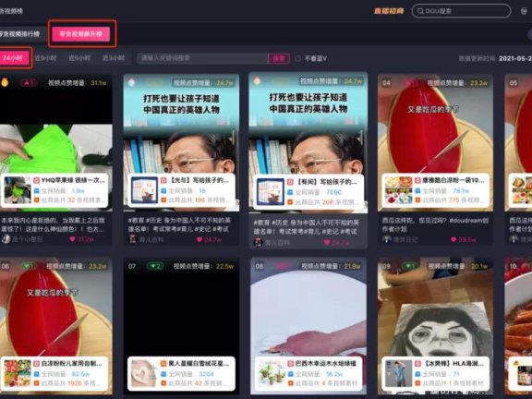Viewport: 532px width, 399px height.
Task: Click sales icon beside 全网销量 82.5w
Action: 36,374
